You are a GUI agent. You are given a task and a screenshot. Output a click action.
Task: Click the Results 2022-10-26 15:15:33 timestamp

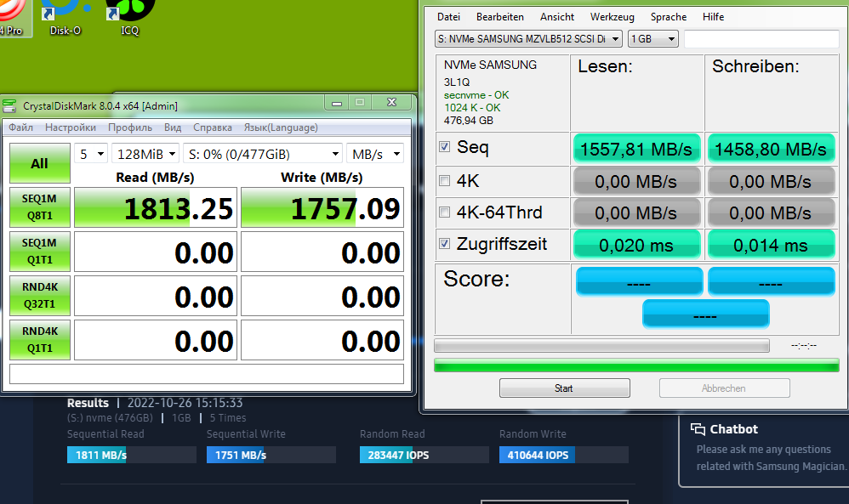pos(155,403)
